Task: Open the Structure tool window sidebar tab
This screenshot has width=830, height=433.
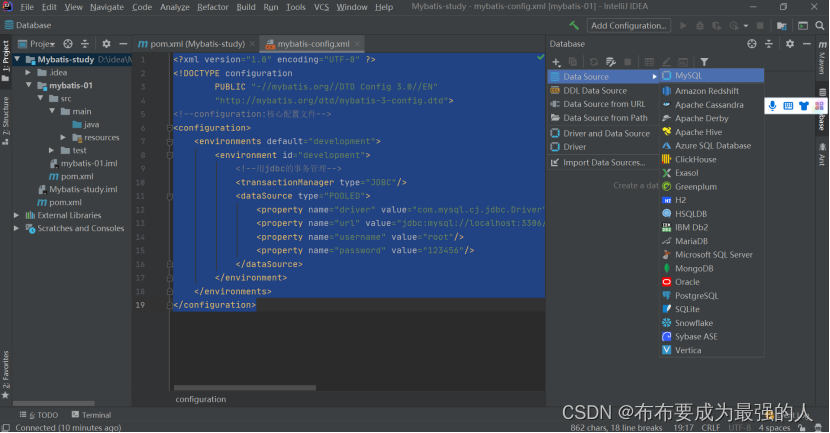Action: click(x=6, y=120)
